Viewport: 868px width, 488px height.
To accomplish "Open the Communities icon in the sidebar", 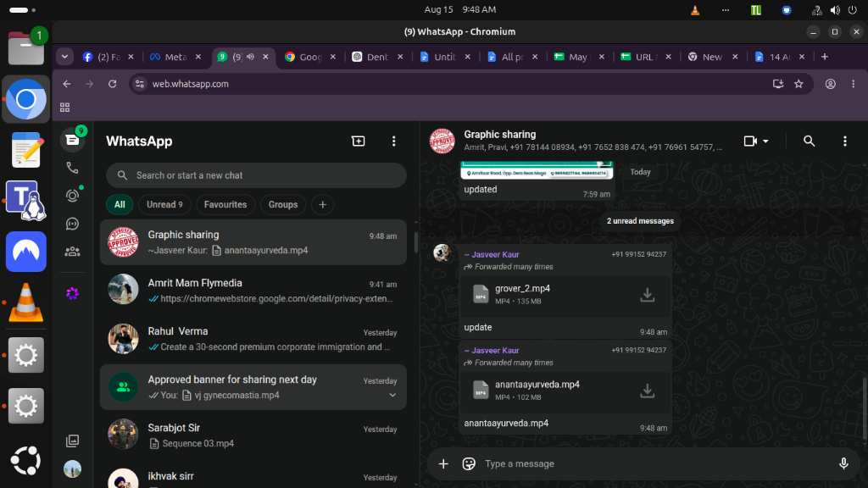I will click(x=72, y=252).
